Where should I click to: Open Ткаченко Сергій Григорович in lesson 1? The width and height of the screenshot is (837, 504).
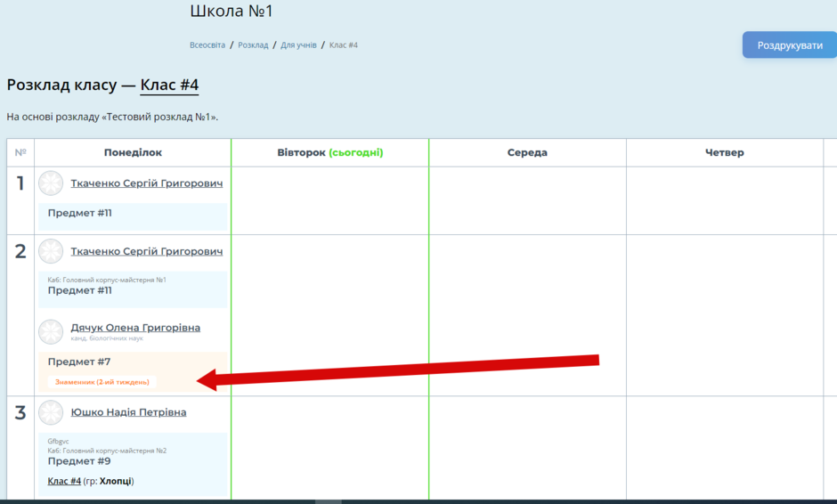tap(147, 183)
